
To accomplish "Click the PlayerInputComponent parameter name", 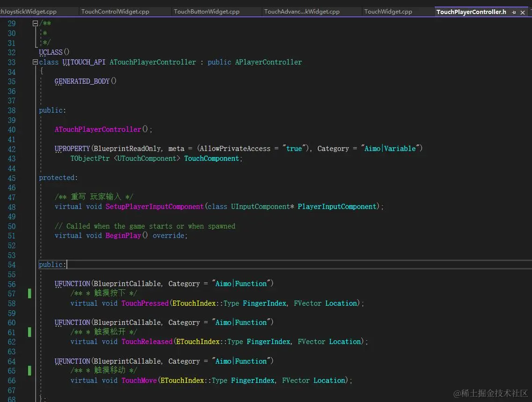I will (x=337, y=207).
